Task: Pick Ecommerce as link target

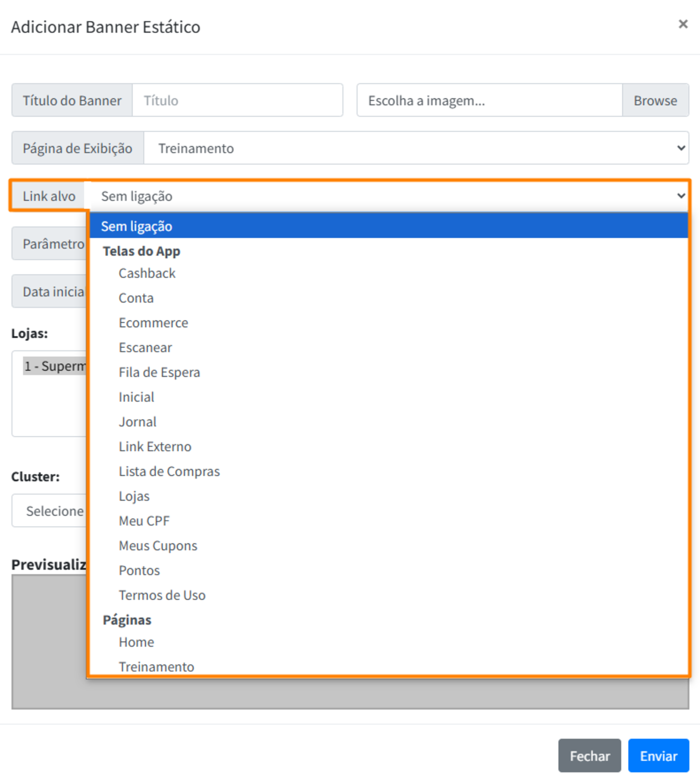Action: [x=154, y=323]
